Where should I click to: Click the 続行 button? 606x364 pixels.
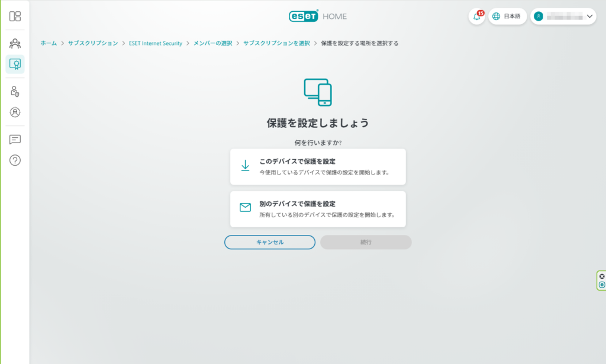pos(366,242)
